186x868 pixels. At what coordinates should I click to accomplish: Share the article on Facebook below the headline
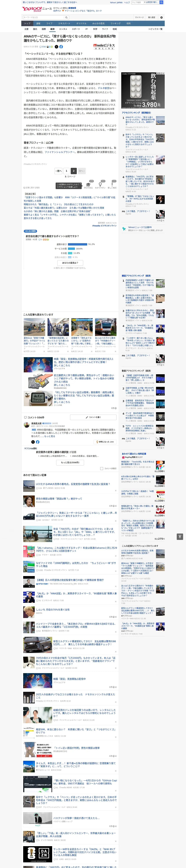pyautogui.click(x=61, y=47)
